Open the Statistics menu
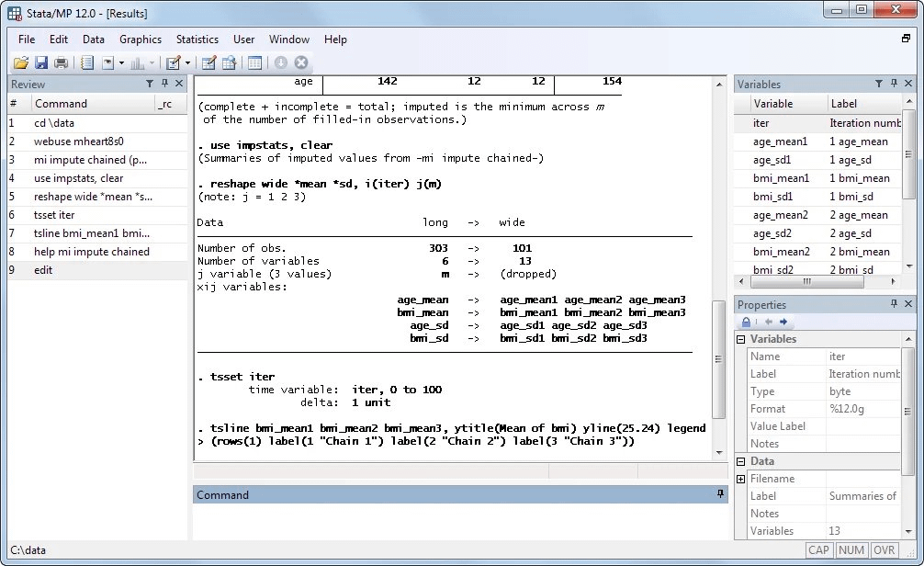This screenshot has width=924, height=566. [197, 40]
